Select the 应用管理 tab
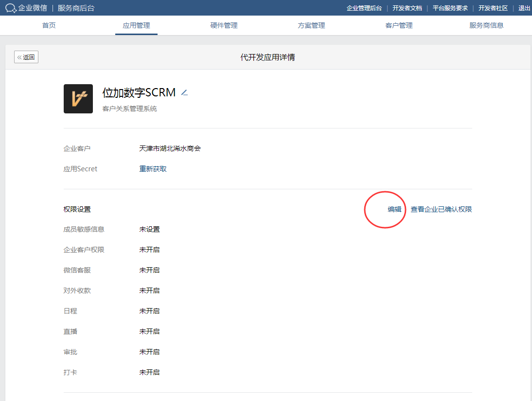Image resolution: width=532 pixels, height=401 pixels. pos(136,25)
